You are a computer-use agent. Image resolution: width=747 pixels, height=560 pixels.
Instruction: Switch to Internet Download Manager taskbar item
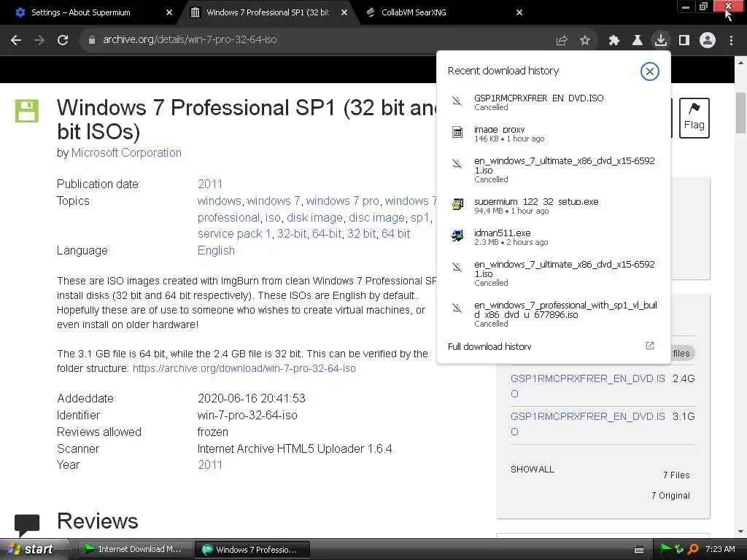click(133, 550)
